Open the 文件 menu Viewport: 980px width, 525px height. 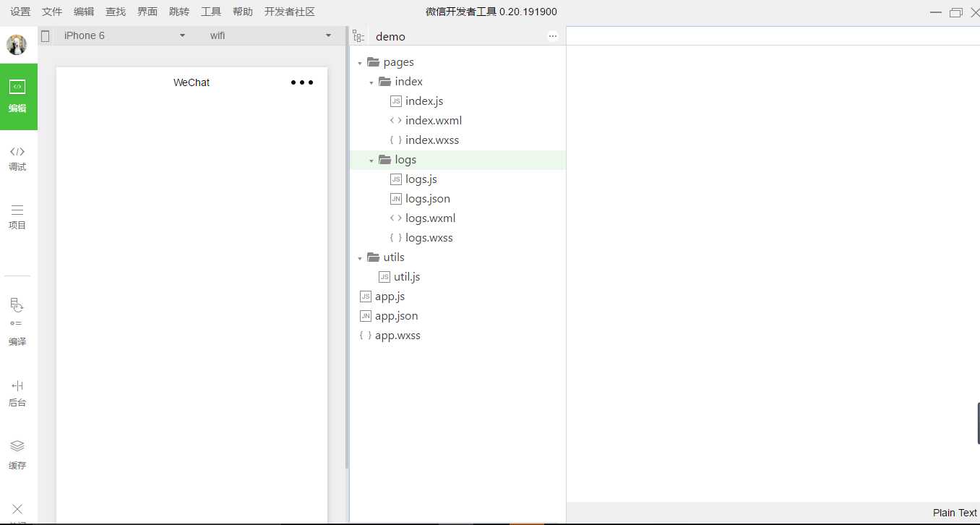(x=52, y=12)
